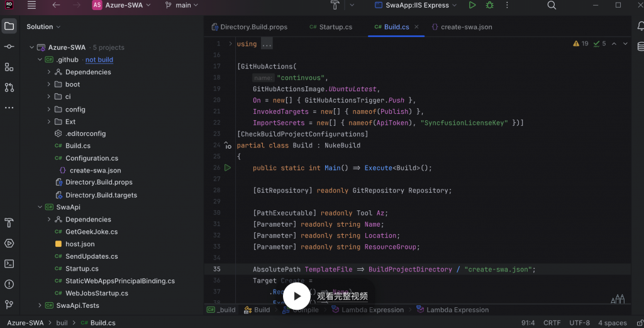This screenshot has width=644, height=328.
Task: Open the Database tool window
Action: 640,47
